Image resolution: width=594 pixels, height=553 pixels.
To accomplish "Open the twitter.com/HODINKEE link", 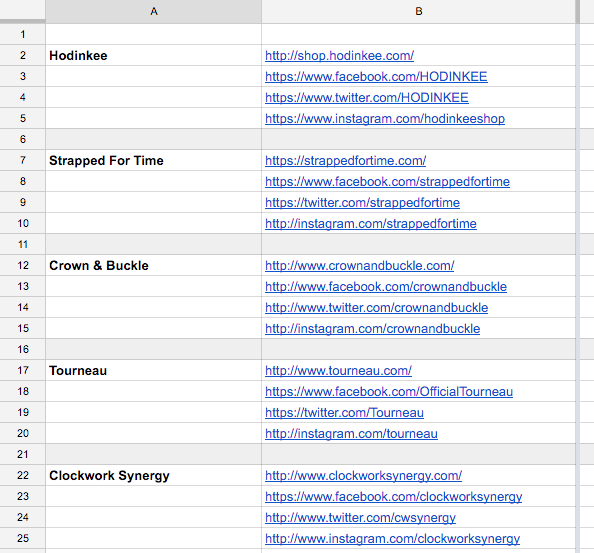I will tap(366, 98).
